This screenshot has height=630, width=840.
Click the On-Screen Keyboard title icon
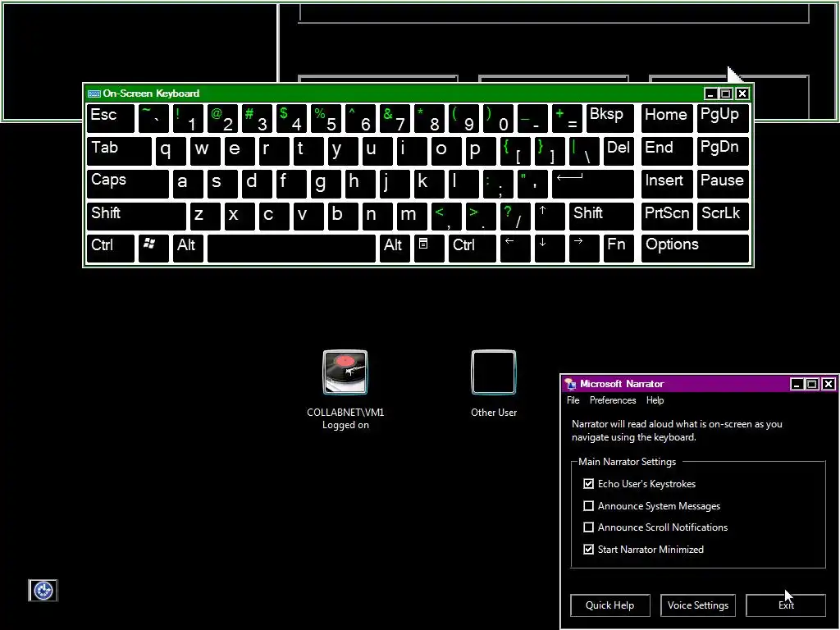94,94
